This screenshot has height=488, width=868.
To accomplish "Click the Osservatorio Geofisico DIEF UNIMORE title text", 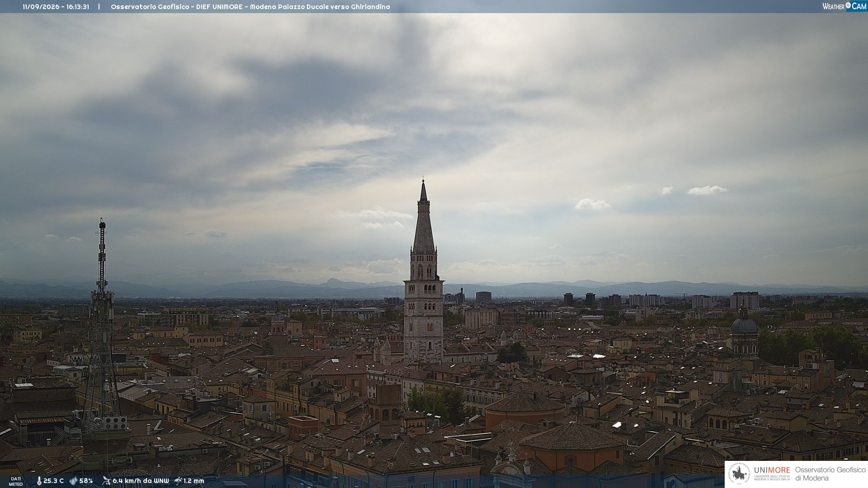I will [250, 7].
